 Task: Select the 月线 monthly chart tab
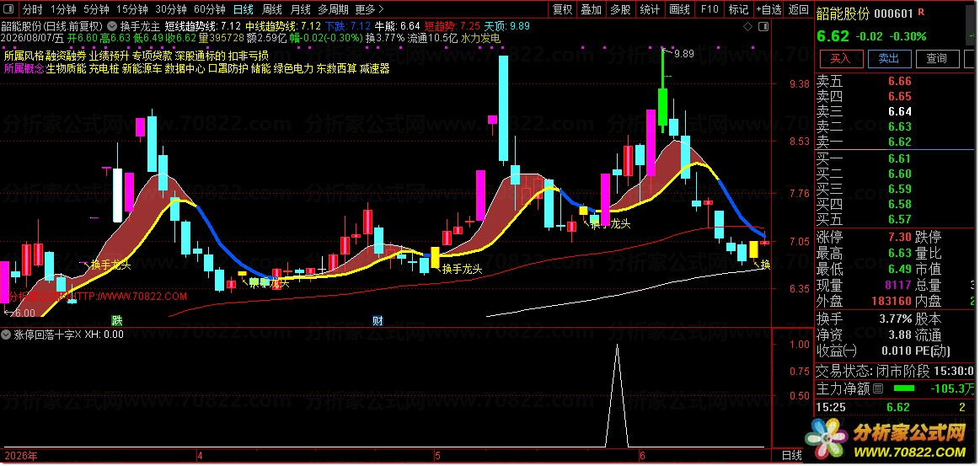(301, 9)
